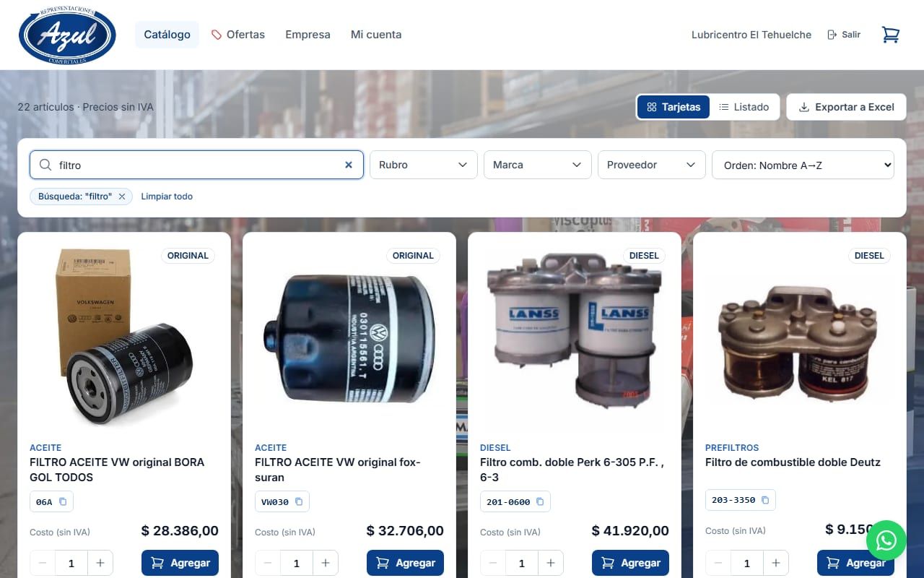The image size is (924, 578).
Task: Increase quantity for fox-suran filter
Action: (x=326, y=563)
